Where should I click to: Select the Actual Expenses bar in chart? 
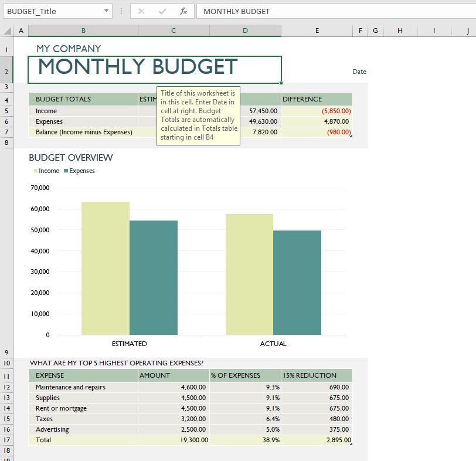click(x=297, y=283)
